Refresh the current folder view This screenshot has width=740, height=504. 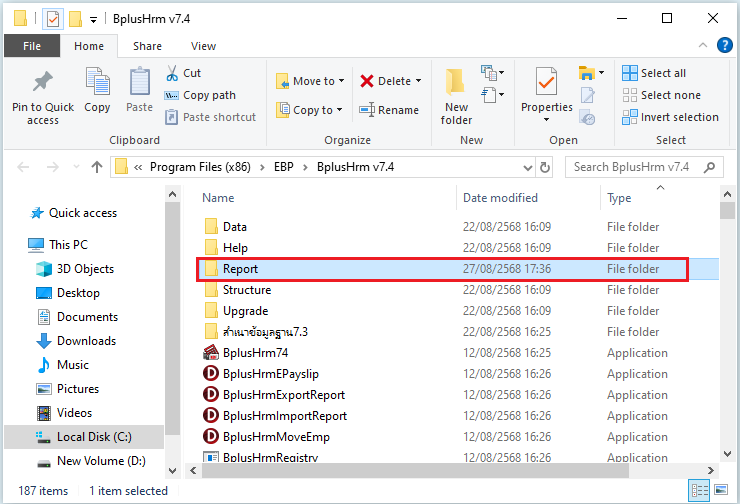coord(545,167)
